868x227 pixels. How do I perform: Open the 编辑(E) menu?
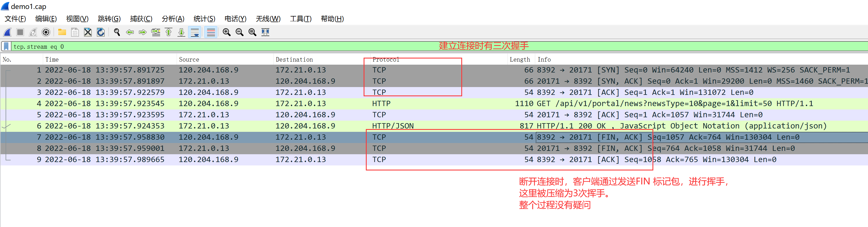(46, 19)
